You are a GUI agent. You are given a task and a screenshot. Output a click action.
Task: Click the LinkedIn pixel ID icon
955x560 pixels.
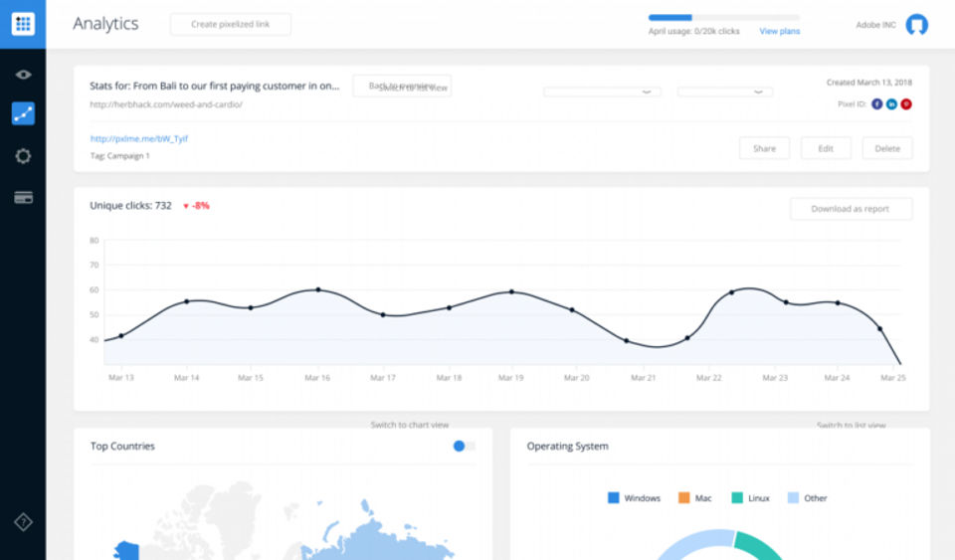tap(891, 104)
